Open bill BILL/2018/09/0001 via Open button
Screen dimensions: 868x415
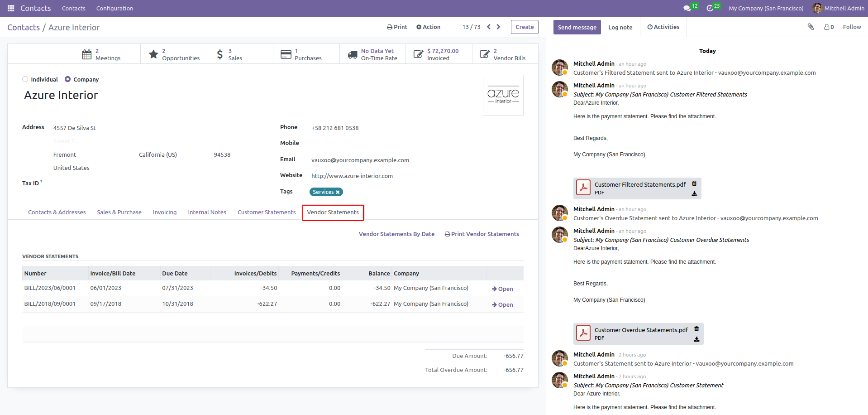click(502, 304)
